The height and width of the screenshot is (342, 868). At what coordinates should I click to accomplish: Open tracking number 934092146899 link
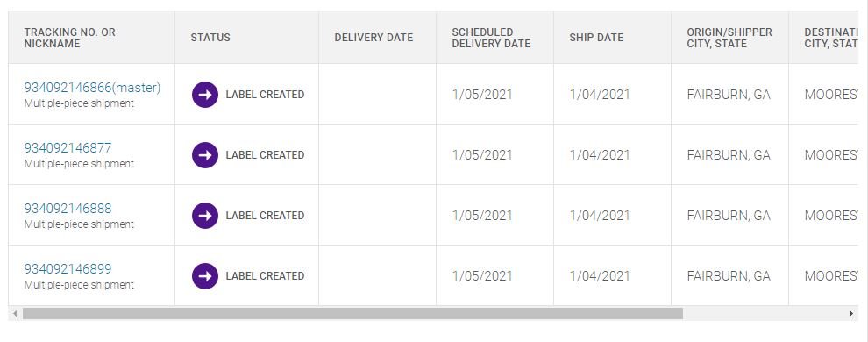(x=68, y=268)
